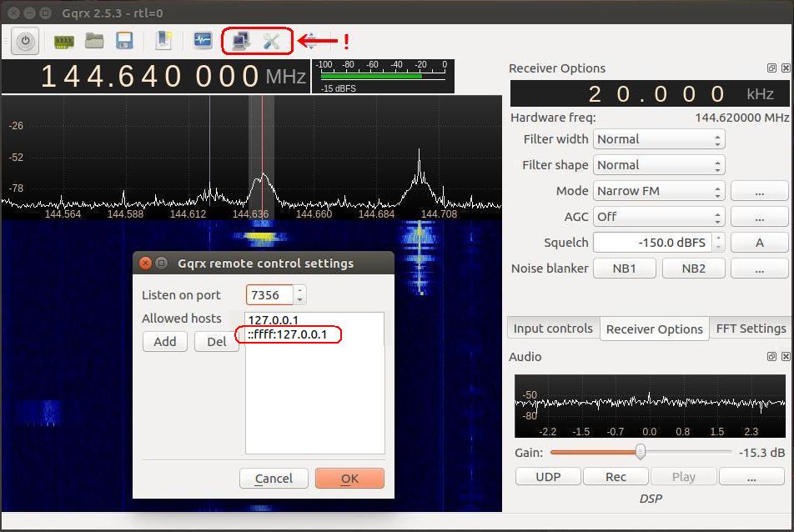Adjust Listen on port stepper arrows

[x=299, y=295]
